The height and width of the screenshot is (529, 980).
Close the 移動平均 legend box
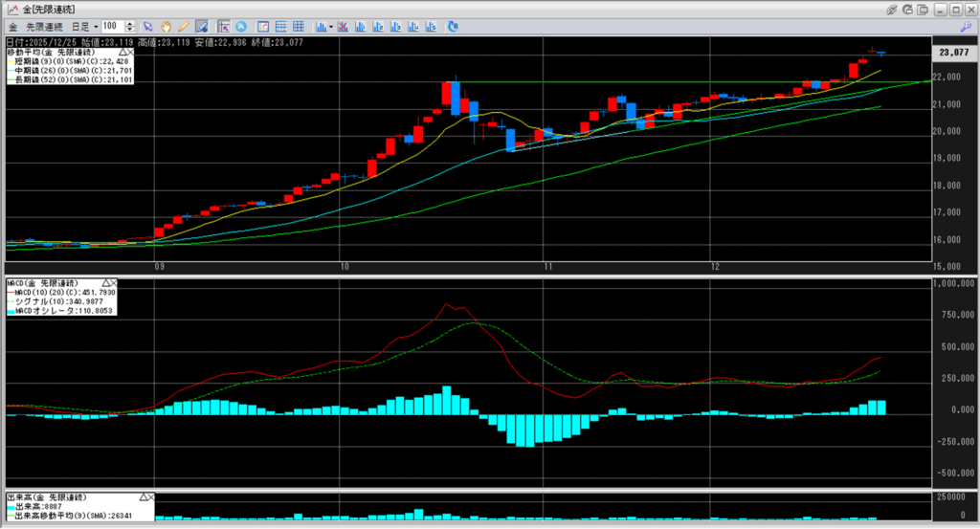point(128,51)
